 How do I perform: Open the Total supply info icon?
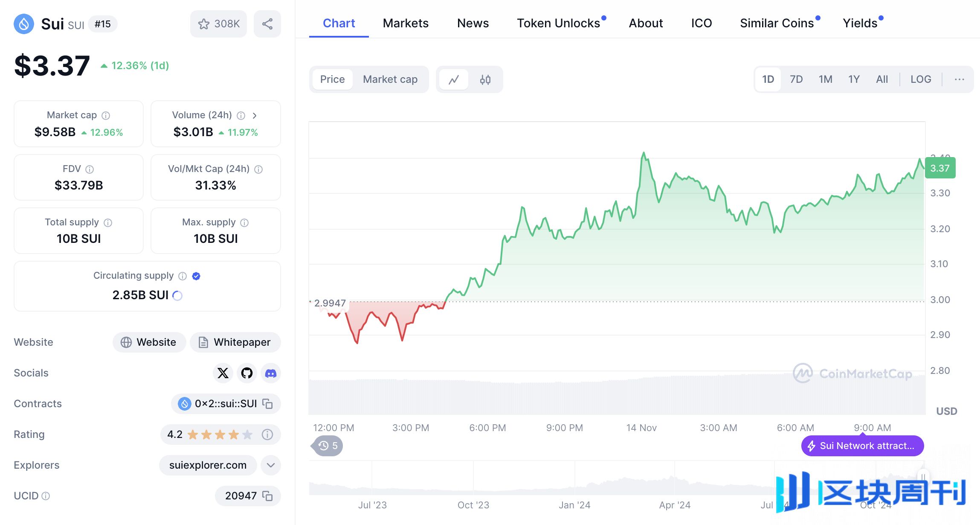[108, 223]
